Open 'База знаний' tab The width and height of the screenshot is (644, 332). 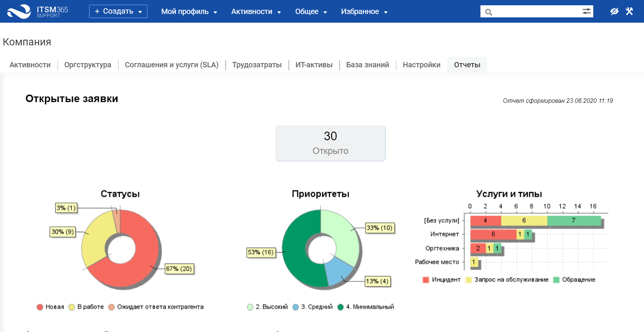coord(368,65)
